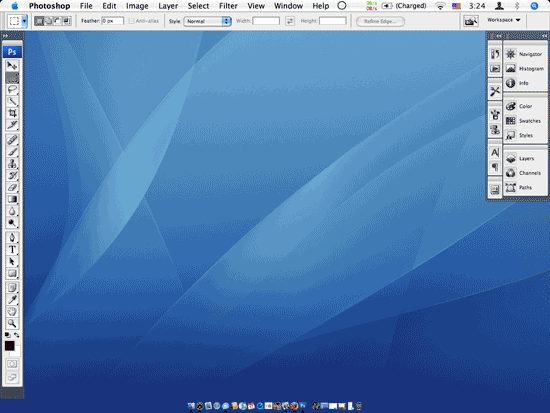
Task: Collapse the Navigator panel dock arrows
Action: (x=544, y=36)
